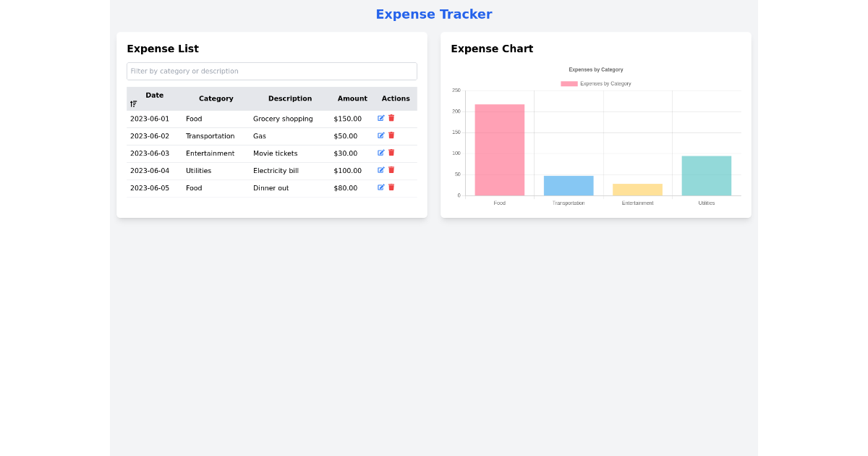Click the edit icon for Movie tickets
This screenshot has height=456, width=868.
pos(381,152)
